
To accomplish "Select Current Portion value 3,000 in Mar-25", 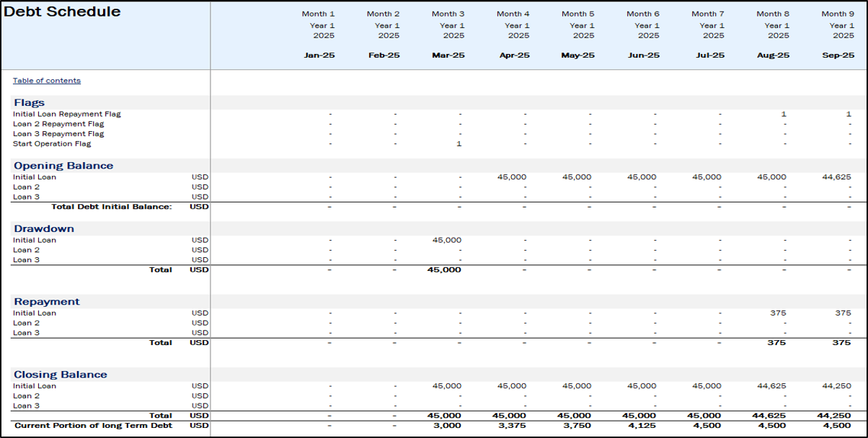I will tap(449, 426).
